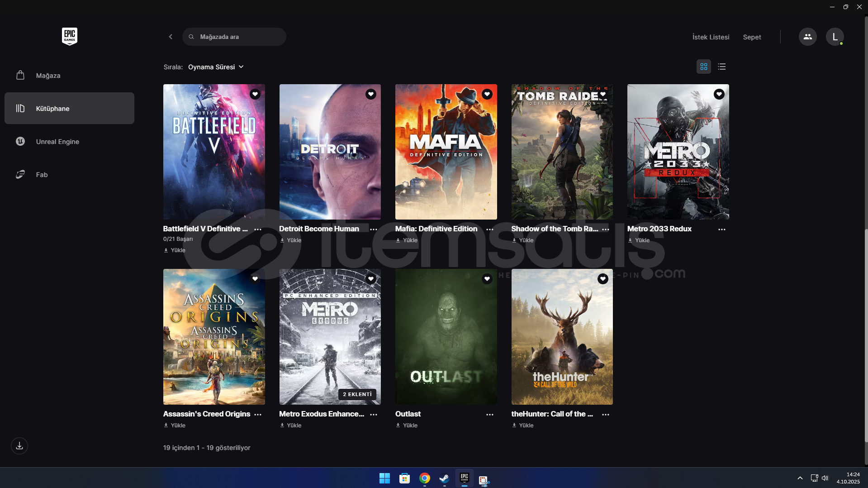Unfavorite Metro 2033 Redux via heart

(x=719, y=94)
